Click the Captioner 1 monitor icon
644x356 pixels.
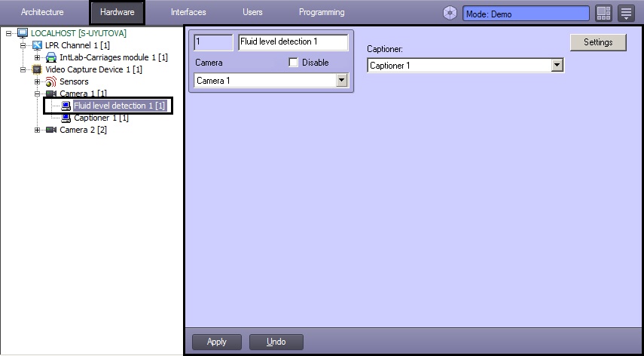66,118
